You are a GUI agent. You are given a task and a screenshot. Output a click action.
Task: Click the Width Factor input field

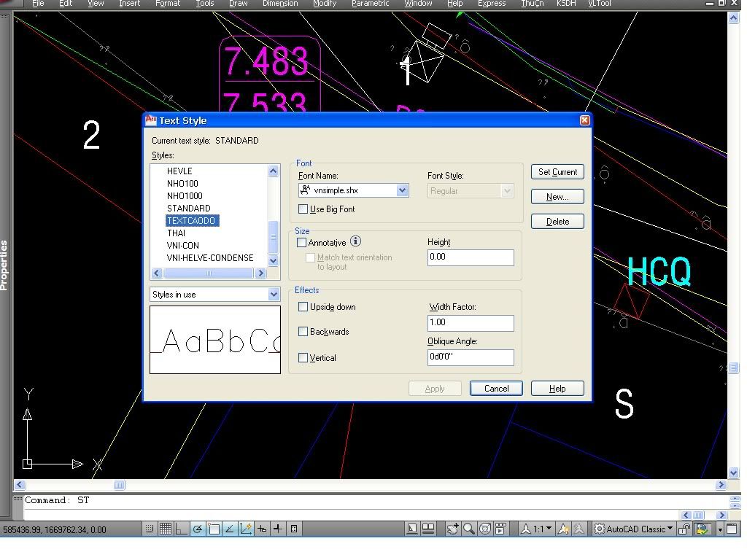pyautogui.click(x=471, y=323)
